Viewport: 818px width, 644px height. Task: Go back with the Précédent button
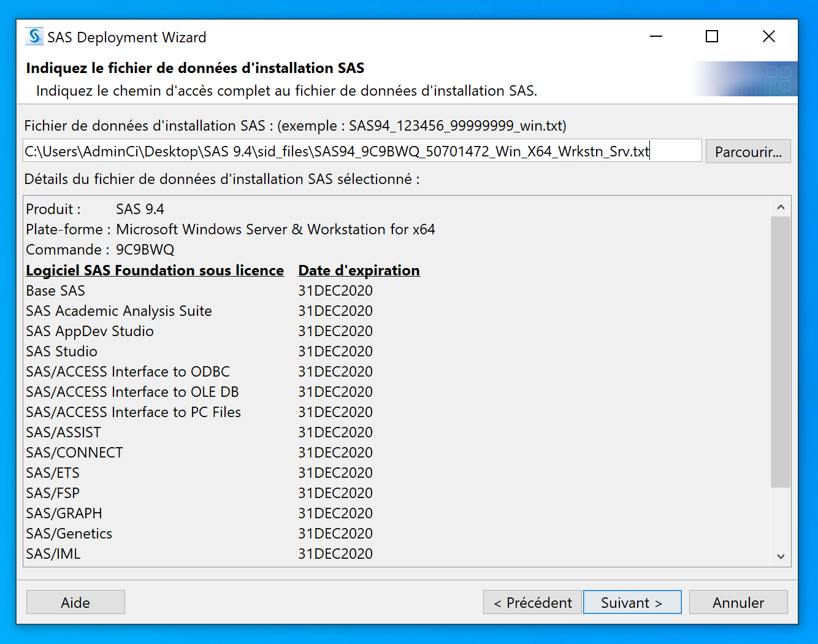(532, 602)
